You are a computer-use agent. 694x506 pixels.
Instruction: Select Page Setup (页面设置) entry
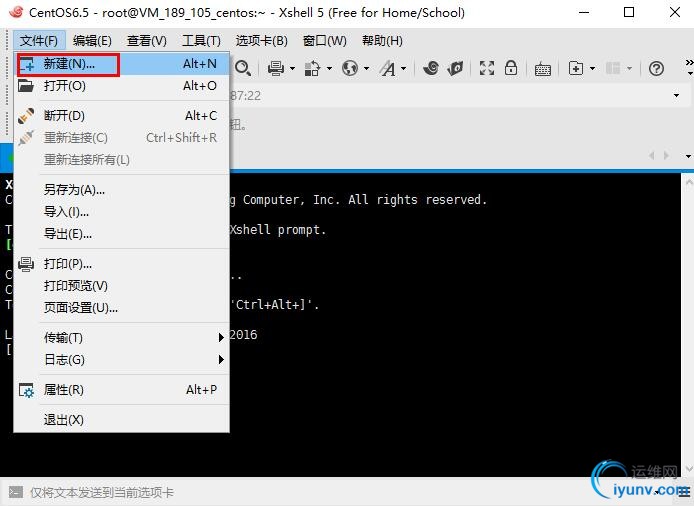[122, 308]
